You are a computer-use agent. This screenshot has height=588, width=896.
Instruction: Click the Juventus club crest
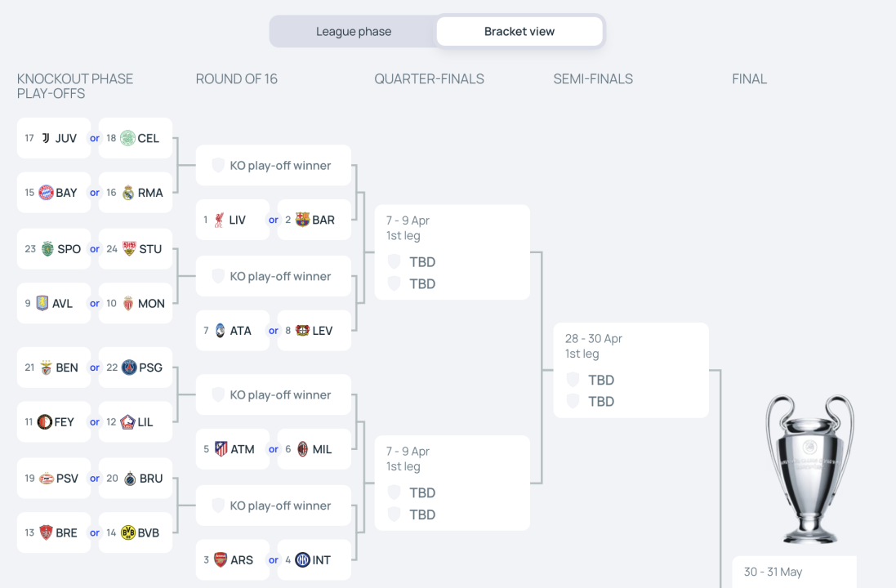[x=46, y=138]
